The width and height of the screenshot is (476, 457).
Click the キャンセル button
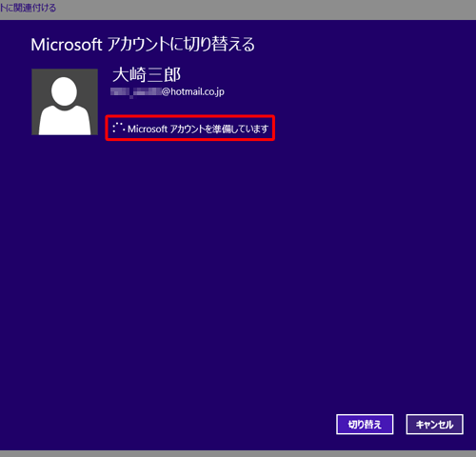[434, 425]
